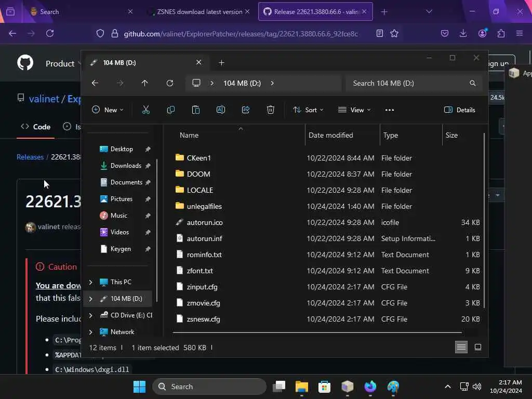532x399 pixels.
Task: Expand This PC in the navigation pane
Action: coord(90,282)
